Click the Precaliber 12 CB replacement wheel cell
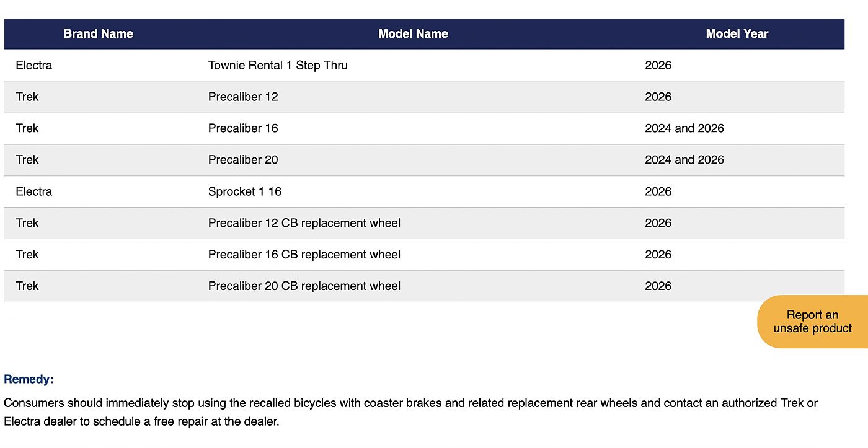Image resolution: width=868 pixels, height=448 pixels. (304, 223)
